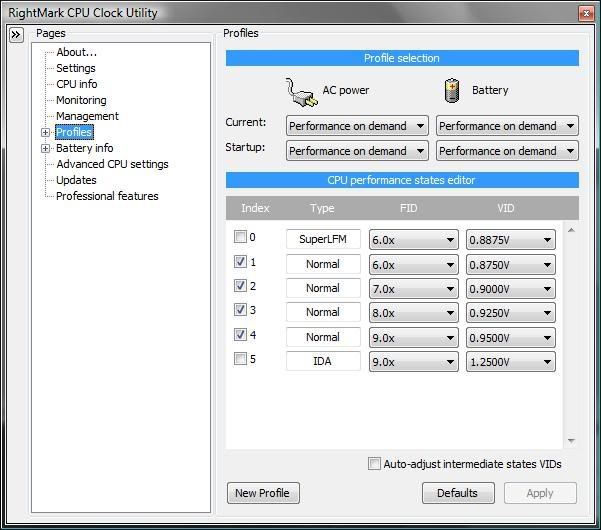601x530 pixels.
Task: Open the FID dropdown for index 5 IDA
Action: pyautogui.click(x=414, y=362)
